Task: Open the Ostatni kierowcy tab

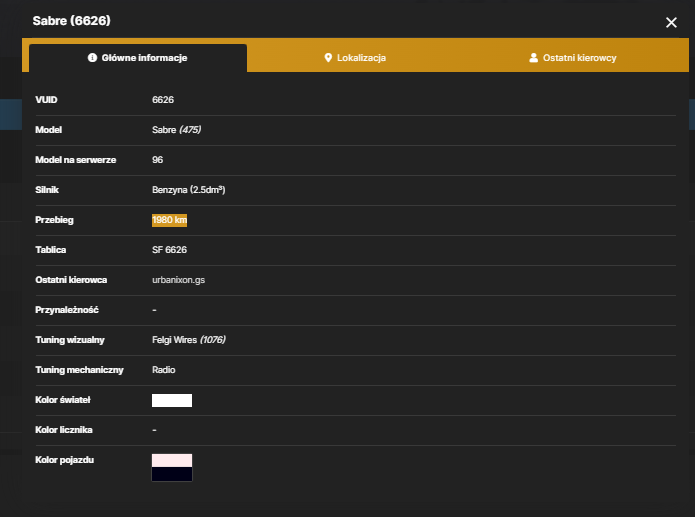Action: click(573, 58)
